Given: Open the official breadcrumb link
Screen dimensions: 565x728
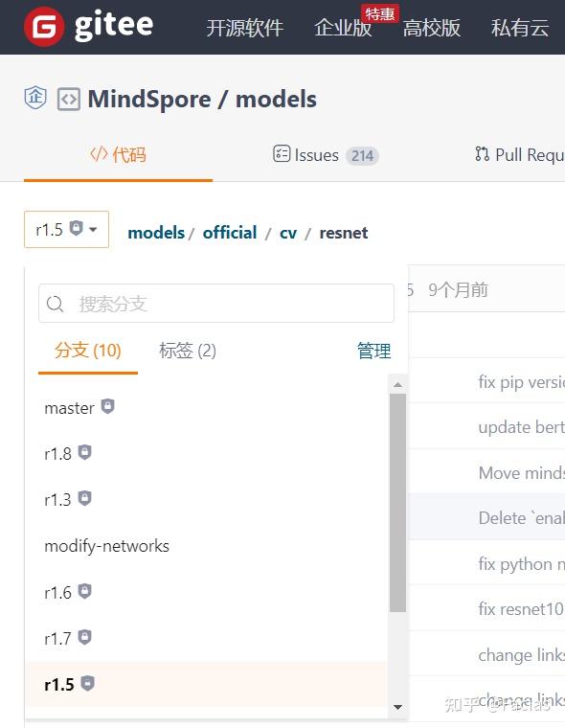Looking at the screenshot, I should pyautogui.click(x=230, y=233).
